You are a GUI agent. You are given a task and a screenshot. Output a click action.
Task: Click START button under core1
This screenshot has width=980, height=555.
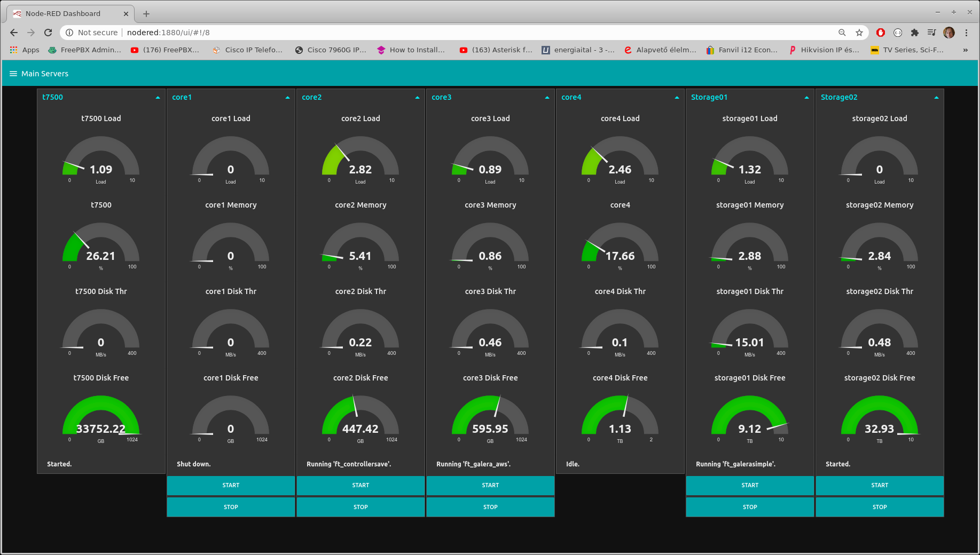231,485
